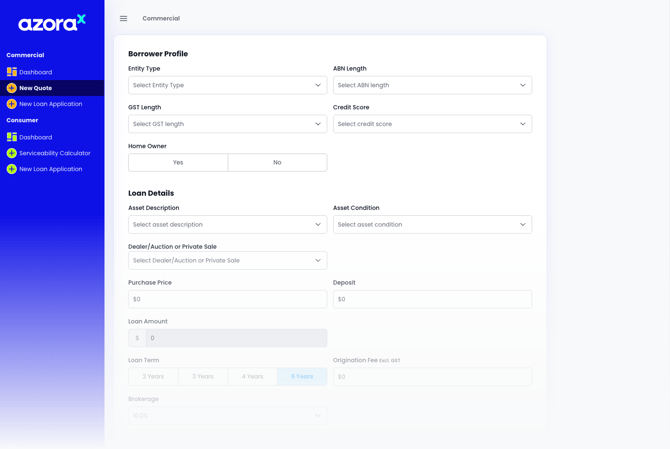This screenshot has width=670, height=449.
Task: Expand the Dealer/Auction or Private Sale dropdown
Action: (x=227, y=261)
